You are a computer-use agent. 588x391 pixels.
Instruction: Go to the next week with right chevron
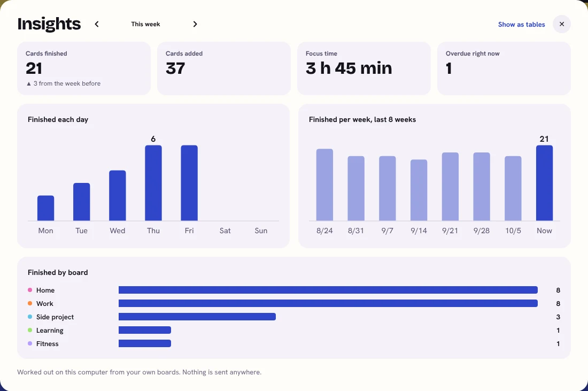pyautogui.click(x=195, y=24)
